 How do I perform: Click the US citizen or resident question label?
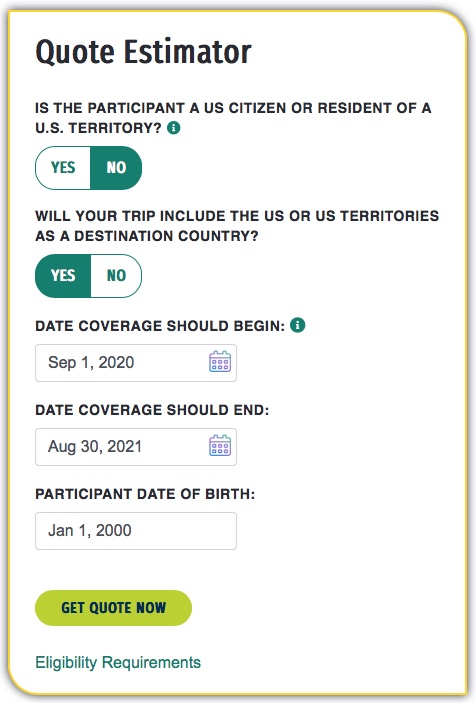(x=233, y=118)
